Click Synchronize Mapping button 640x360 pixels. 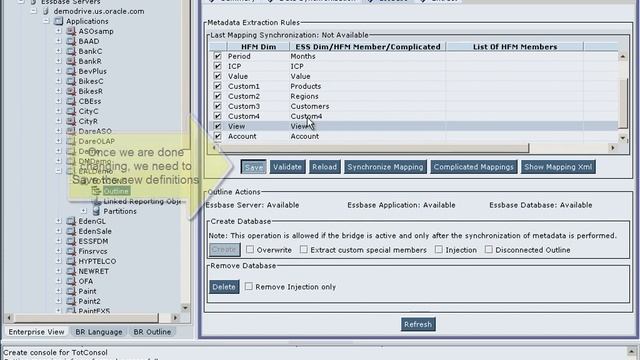click(x=385, y=167)
